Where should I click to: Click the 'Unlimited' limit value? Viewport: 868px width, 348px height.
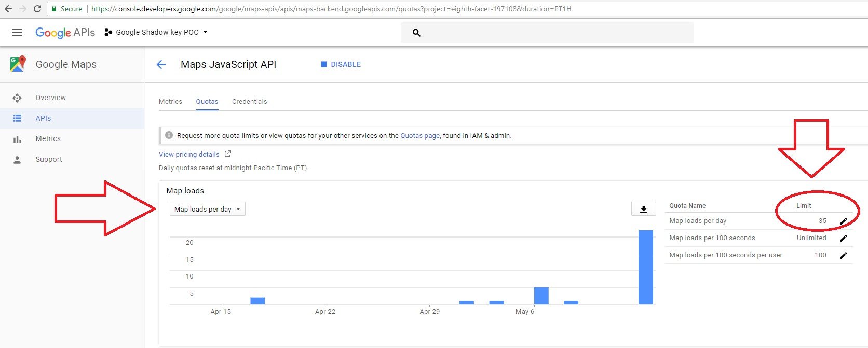[x=811, y=238]
